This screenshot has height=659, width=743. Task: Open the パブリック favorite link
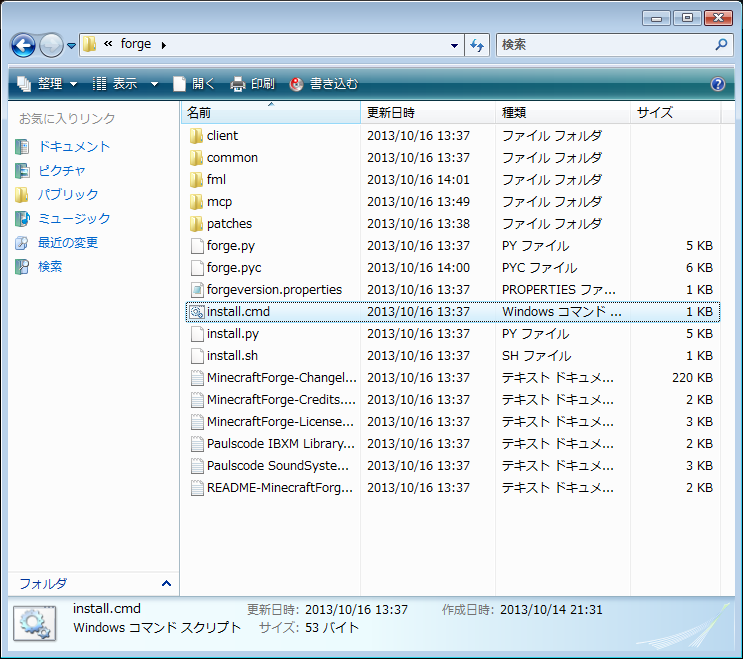point(68,194)
